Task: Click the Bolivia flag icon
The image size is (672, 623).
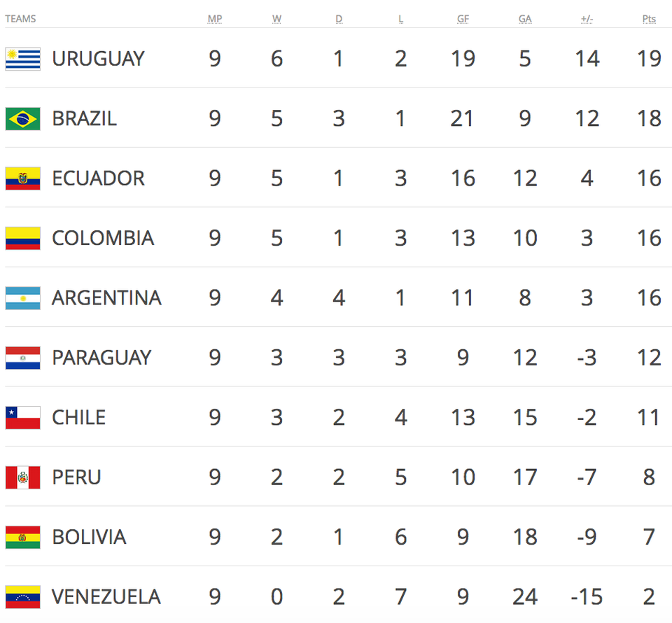Action: coord(23,538)
